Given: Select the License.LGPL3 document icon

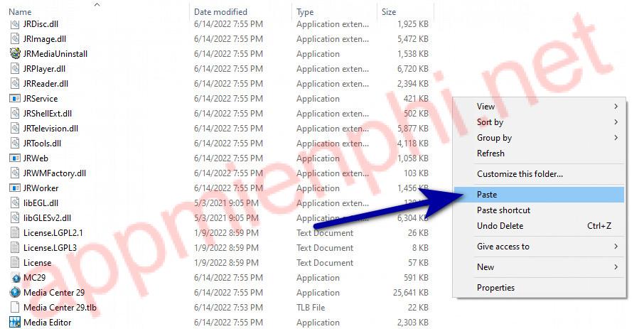Looking at the screenshot, I should tap(15, 248).
